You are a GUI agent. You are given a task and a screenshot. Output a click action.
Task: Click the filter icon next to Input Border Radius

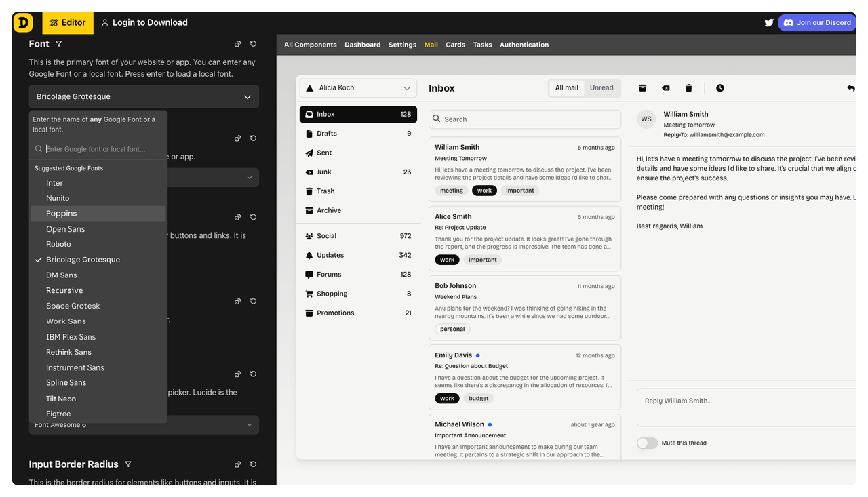[x=128, y=464]
